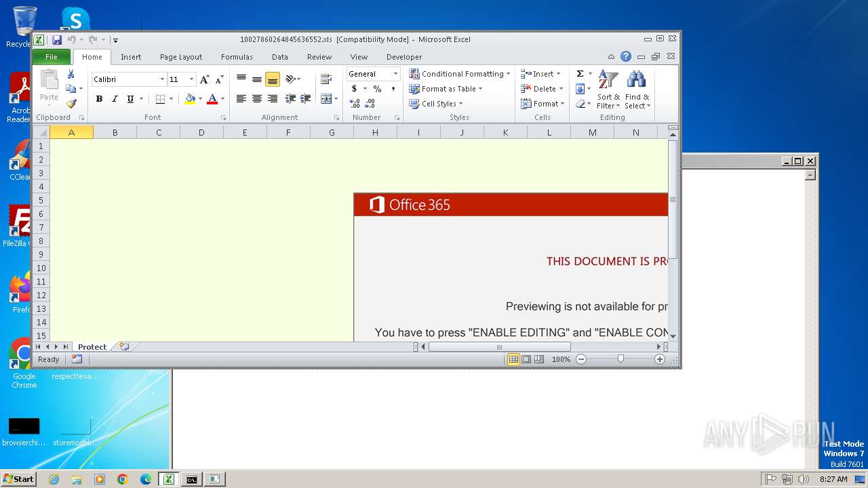This screenshot has width=868, height=488.
Task: Decrease font size with Shrink Font icon
Action: (219, 79)
